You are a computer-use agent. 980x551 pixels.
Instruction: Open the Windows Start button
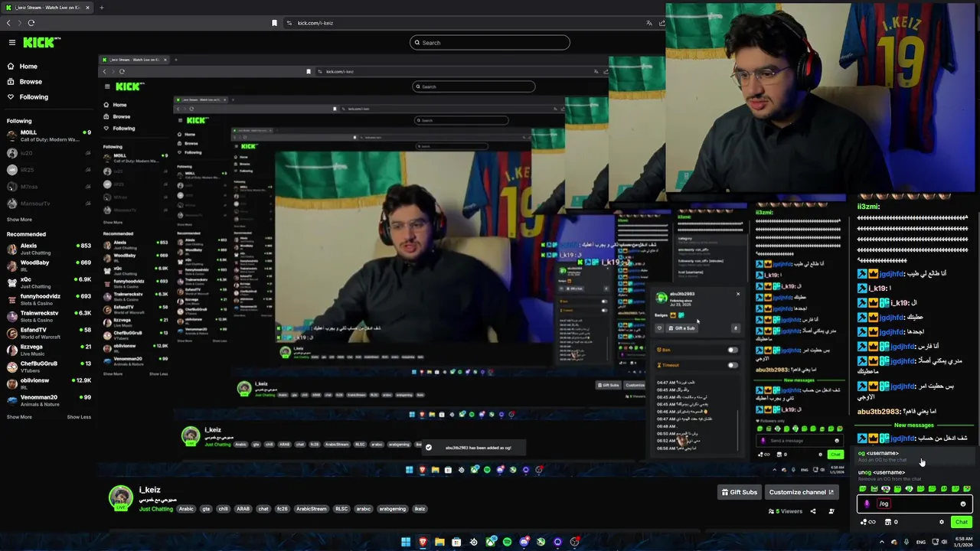pos(406,542)
